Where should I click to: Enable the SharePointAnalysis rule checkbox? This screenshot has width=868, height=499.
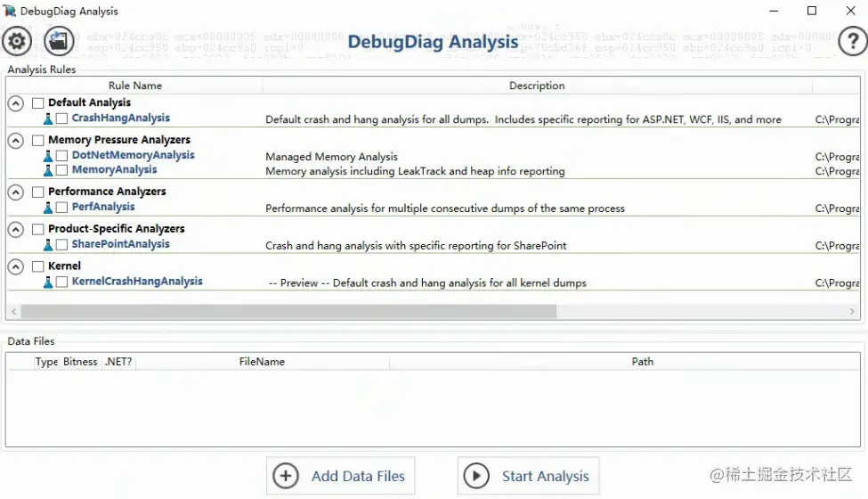[62, 244]
